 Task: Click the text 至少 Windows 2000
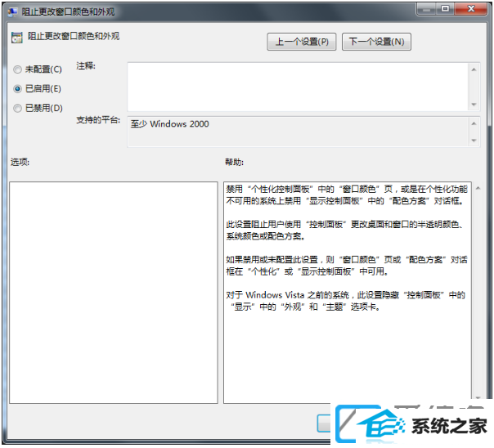tap(170, 124)
